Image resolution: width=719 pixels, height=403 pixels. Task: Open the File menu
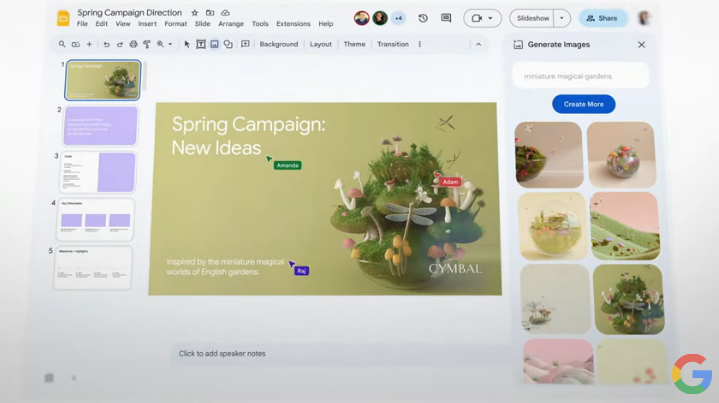point(82,24)
